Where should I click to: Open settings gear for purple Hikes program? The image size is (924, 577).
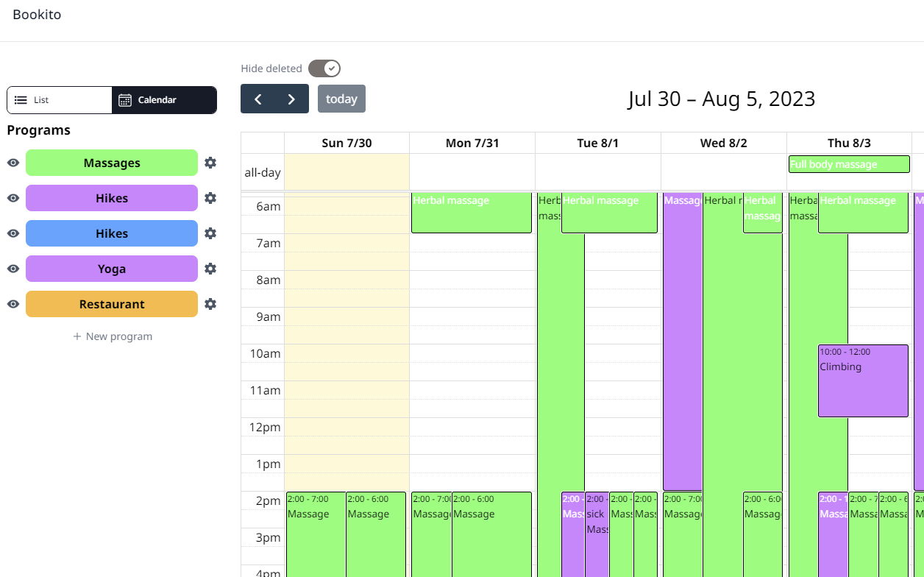pos(210,198)
